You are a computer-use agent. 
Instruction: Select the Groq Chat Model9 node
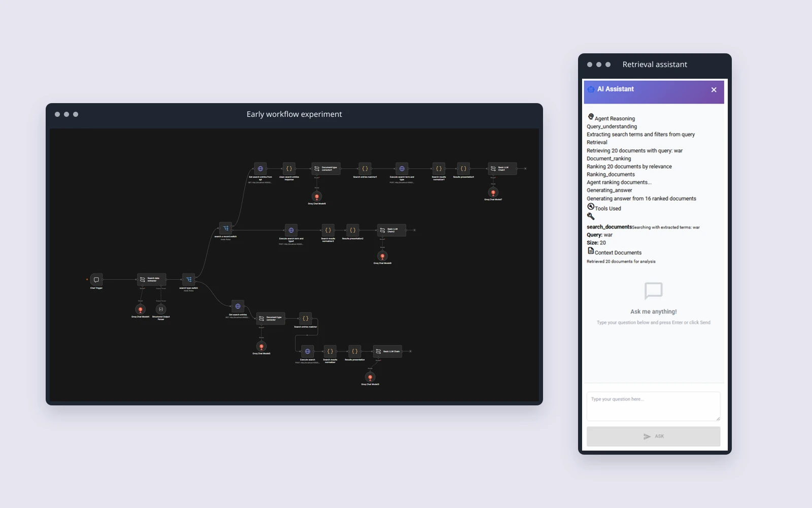tap(383, 256)
